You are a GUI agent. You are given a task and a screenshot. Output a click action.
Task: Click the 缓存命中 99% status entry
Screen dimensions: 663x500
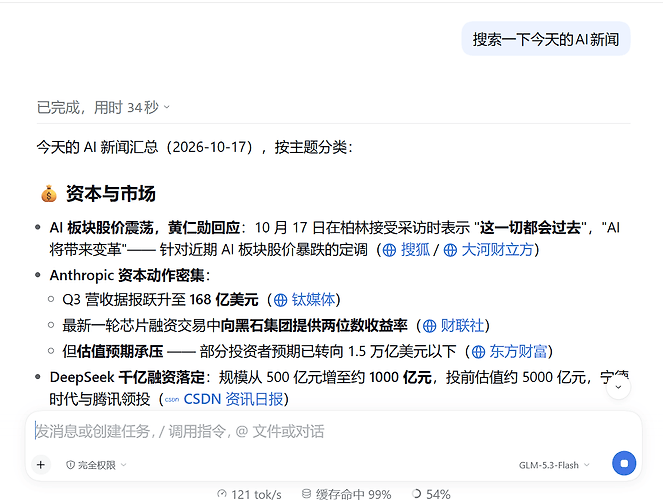pyautogui.click(x=347, y=494)
